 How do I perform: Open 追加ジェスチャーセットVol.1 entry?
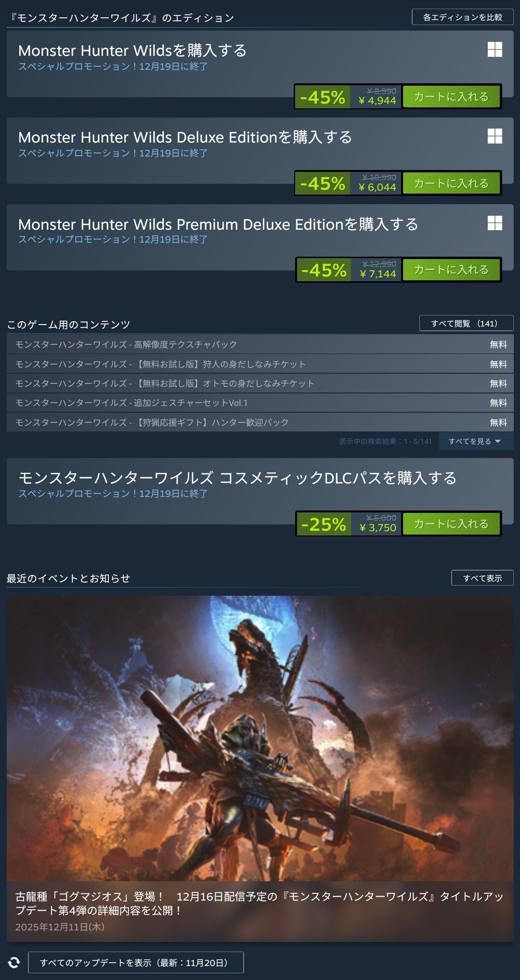(x=260, y=403)
